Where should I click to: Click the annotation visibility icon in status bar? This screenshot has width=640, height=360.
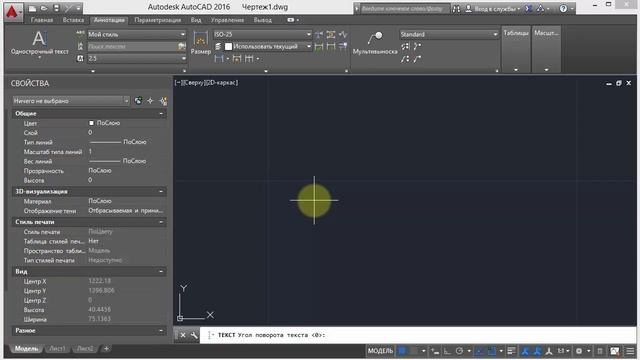tap(525, 351)
